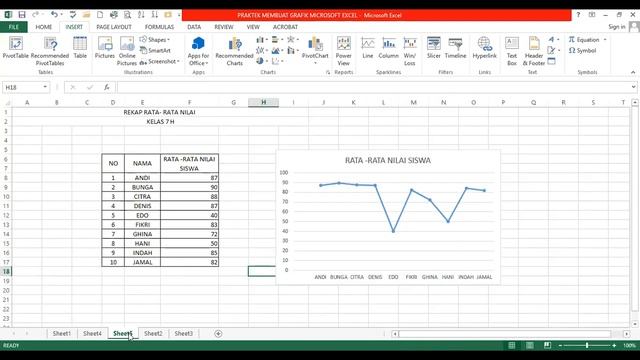Insert a Win/Loss sparkline
Viewport: 640px width, 360px height.
[x=410, y=51]
